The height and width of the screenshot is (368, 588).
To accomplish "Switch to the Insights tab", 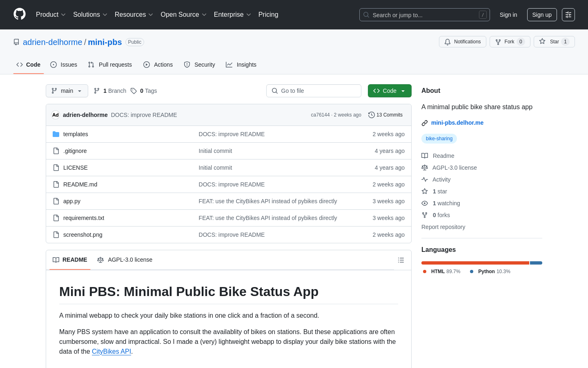I will coord(241,65).
